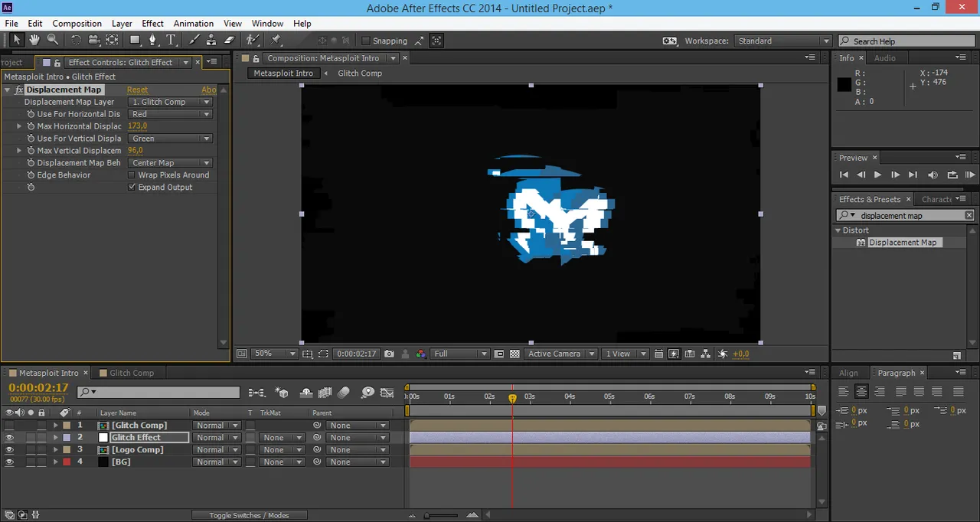980x522 pixels.
Task: Select the Clone Stamp tool
Action: (x=211, y=40)
